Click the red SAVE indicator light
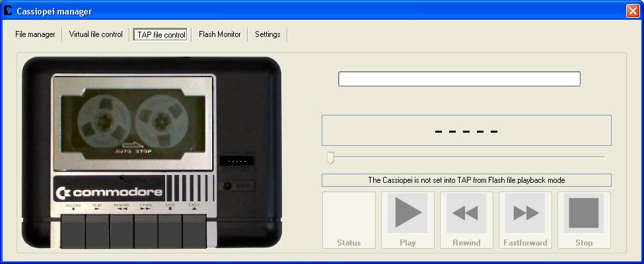Image resolution: width=644 pixels, height=264 pixels. [x=226, y=186]
